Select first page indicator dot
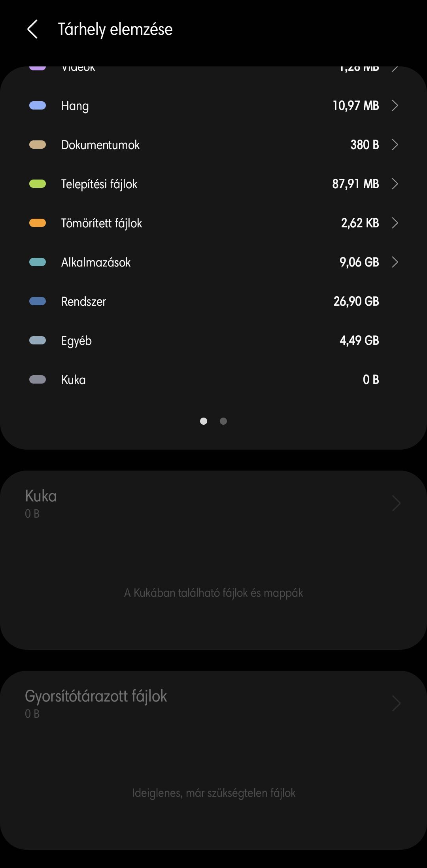427x868 pixels. [x=204, y=421]
